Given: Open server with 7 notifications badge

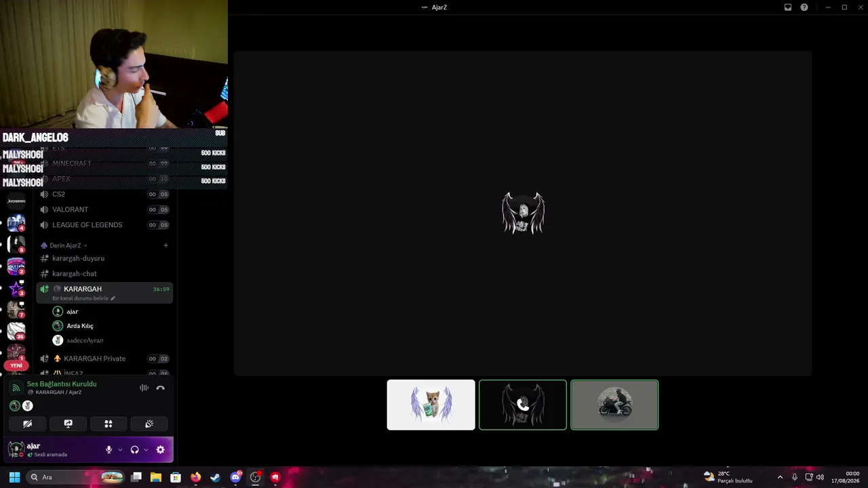Looking at the screenshot, I should (x=16, y=310).
